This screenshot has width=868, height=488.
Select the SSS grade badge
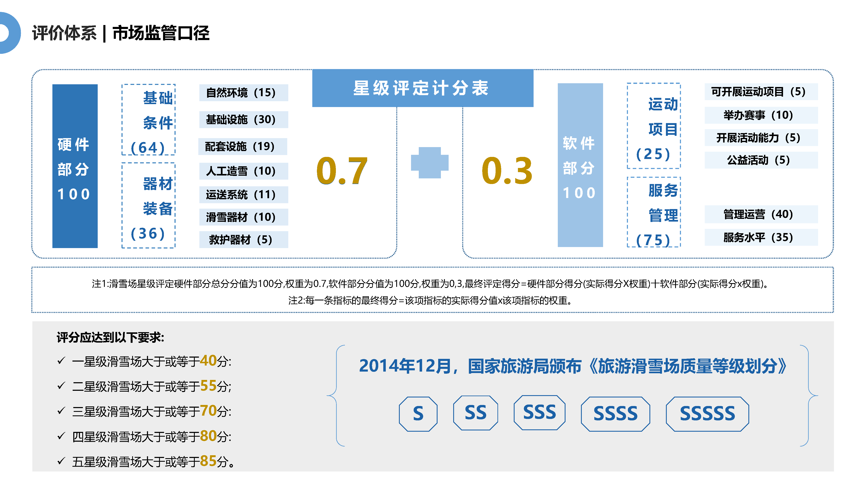click(x=539, y=412)
